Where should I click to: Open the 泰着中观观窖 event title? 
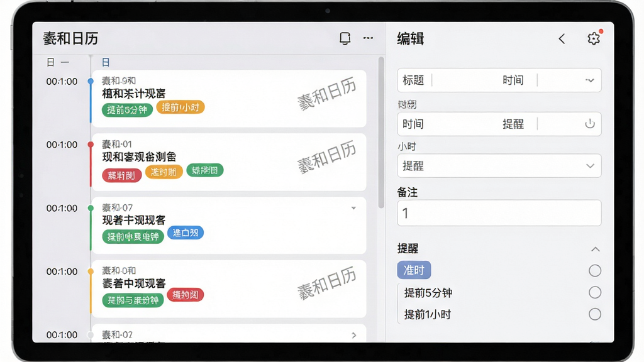pyautogui.click(x=133, y=283)
